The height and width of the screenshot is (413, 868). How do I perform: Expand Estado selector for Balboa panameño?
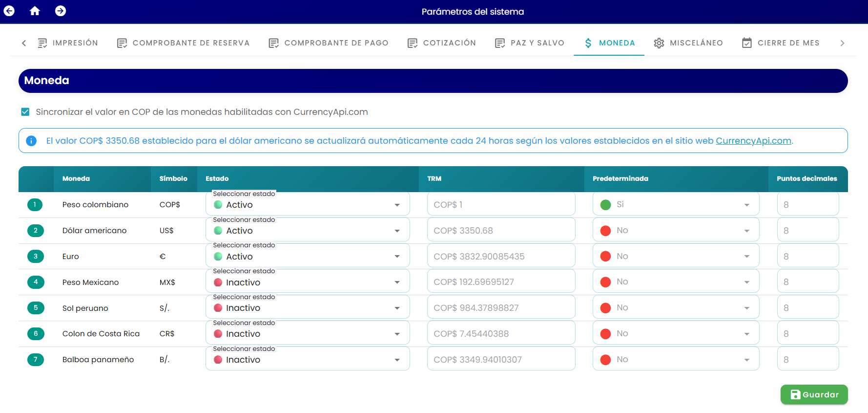coord(308,359)
